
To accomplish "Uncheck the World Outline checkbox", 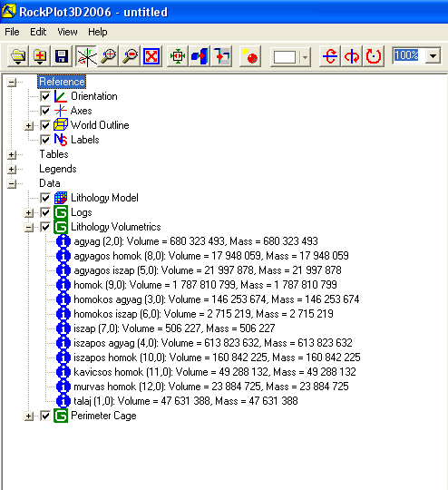I will click(45, 125).
